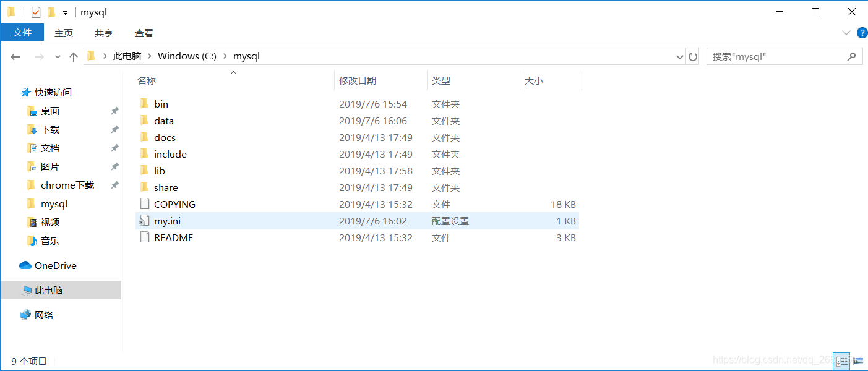
Task: Select OneDrive in navigation pane
Action: [55, 265]
